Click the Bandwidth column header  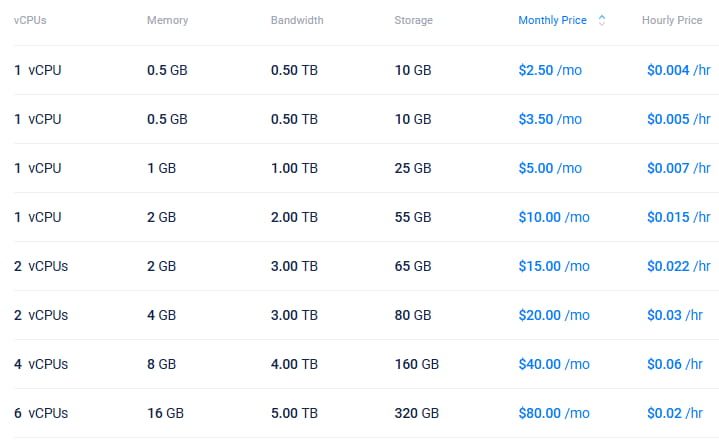(x=296, y=20)
